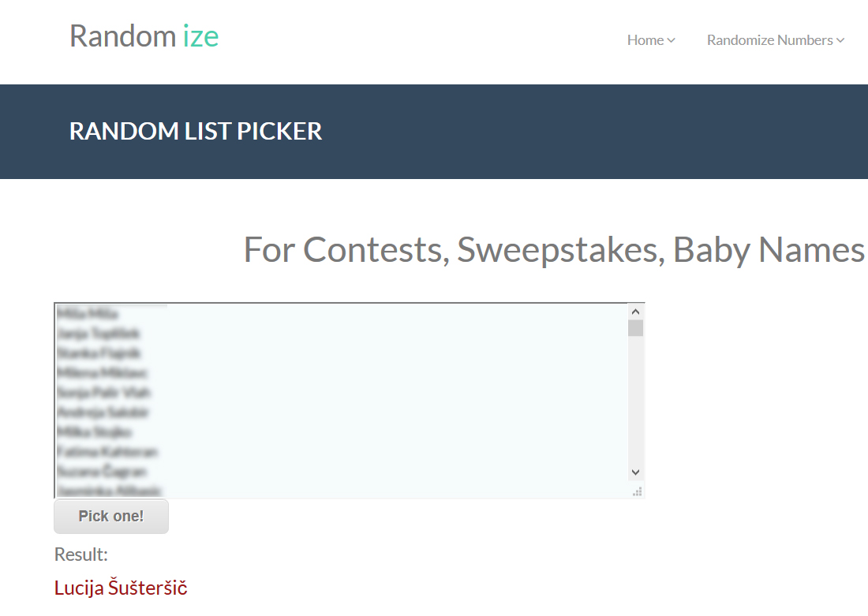
Task: Click the For Contests, Sweepstakes heading
Action: pyautogui.click(x=555, y=249)
